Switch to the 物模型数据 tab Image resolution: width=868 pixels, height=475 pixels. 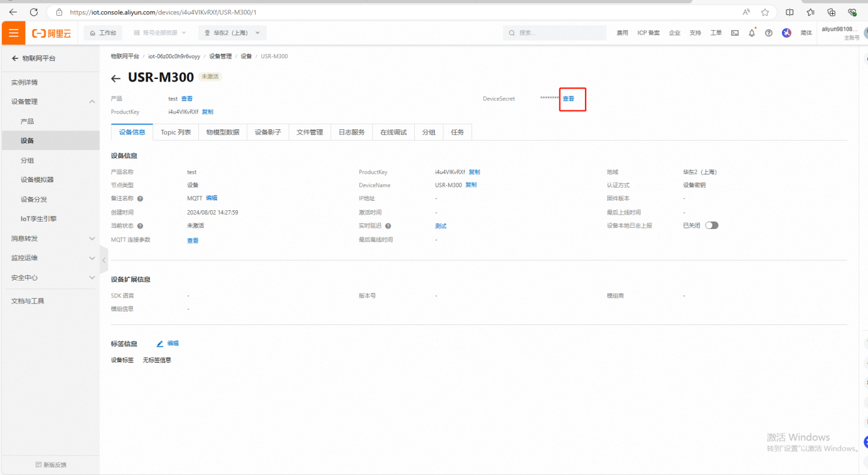coord(223,132)
